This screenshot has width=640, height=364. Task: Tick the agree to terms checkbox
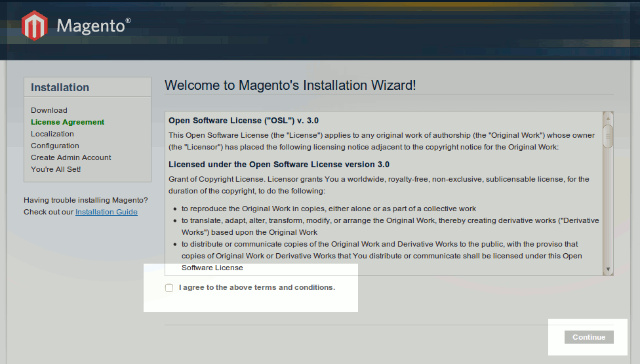click(x=170, y=288)
